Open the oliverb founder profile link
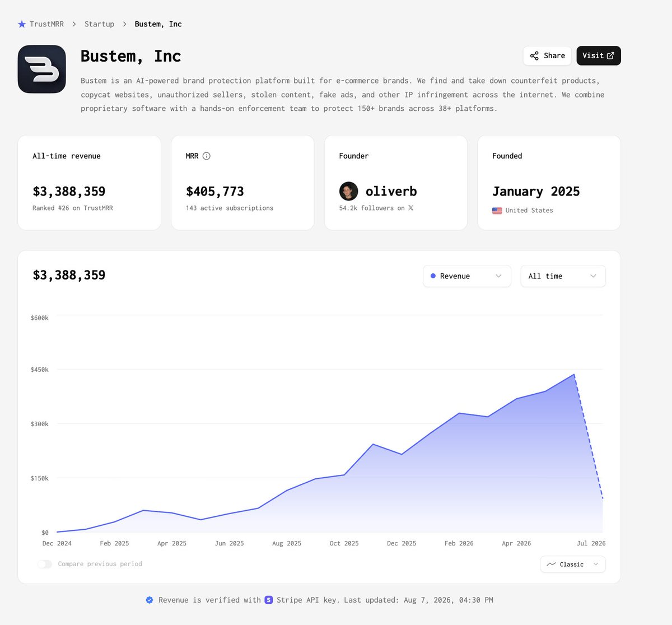Image resolution: width=672 pixels, height=625 pixels. [x=391, y=192]
